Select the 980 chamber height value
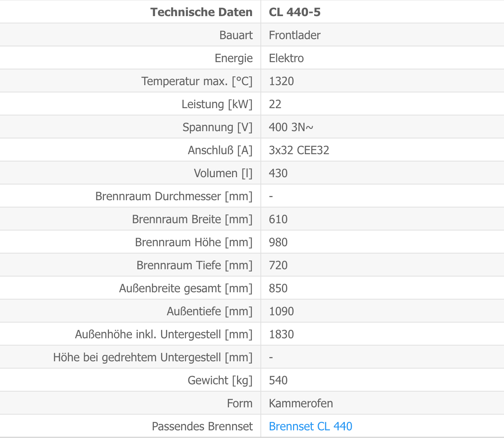The width and height of the screenshot is (504, 438). (278, 242)
